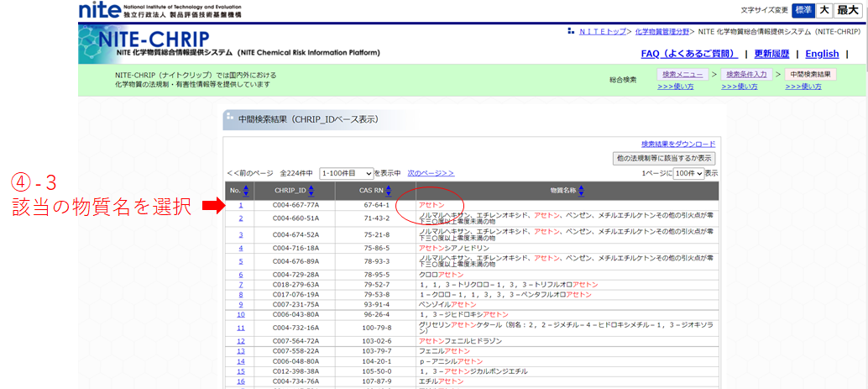Click the NITE-CHRIP banner logo
The height and width of the screenshot is (389, 868).
[155, 39]
